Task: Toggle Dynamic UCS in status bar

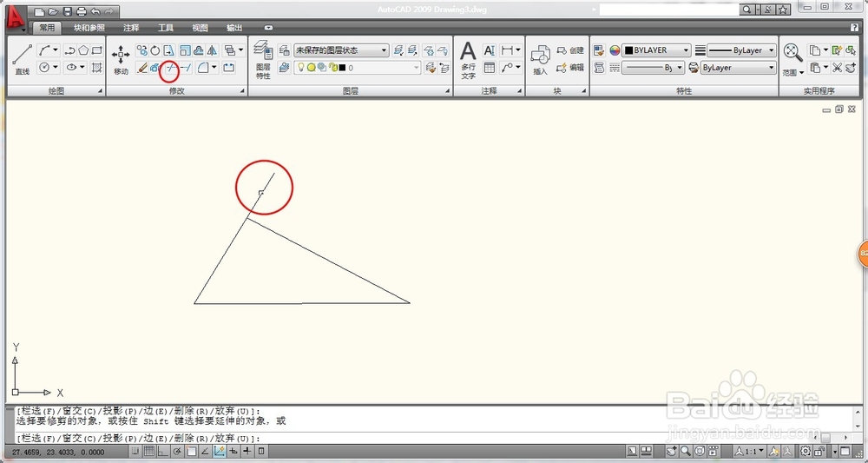Action: point(220,452)
